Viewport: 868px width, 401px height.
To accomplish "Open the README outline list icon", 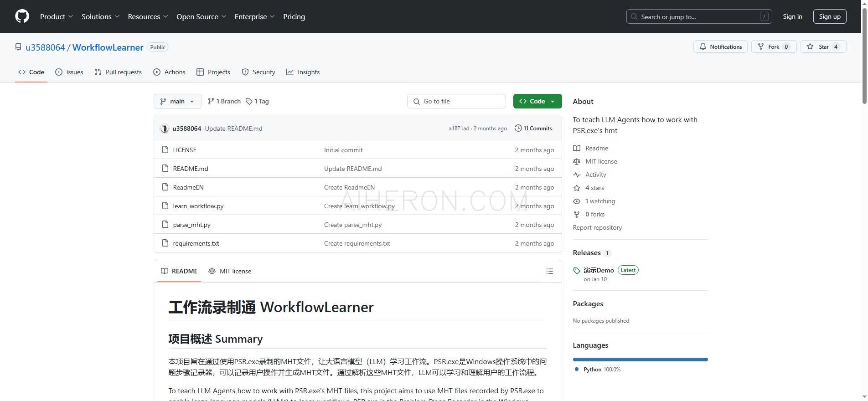I will tap(550, 271).
